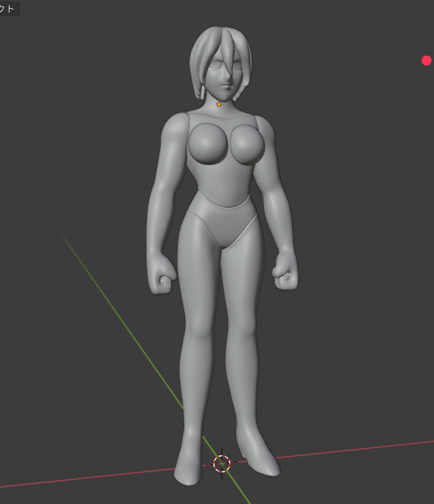Click the 3D cursor at the world origin
This screenshot has width=434, height=504.
point(221,463)
